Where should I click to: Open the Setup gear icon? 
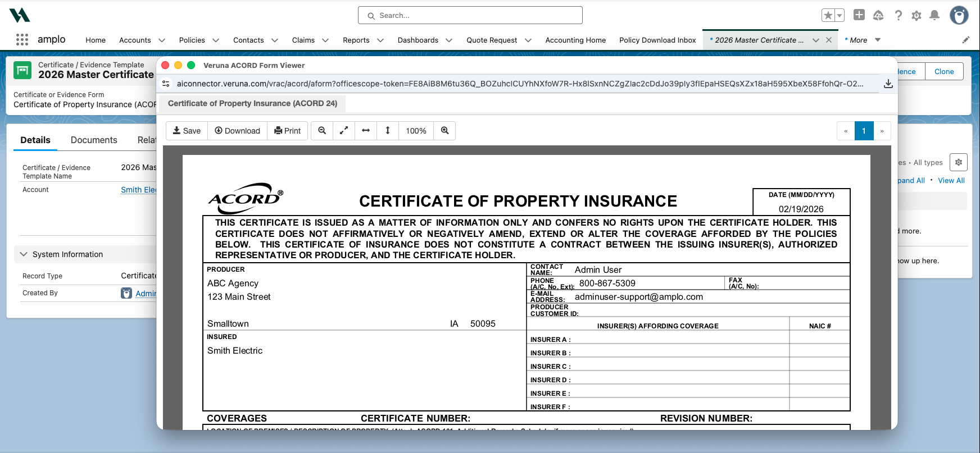[x=917, y=15]
